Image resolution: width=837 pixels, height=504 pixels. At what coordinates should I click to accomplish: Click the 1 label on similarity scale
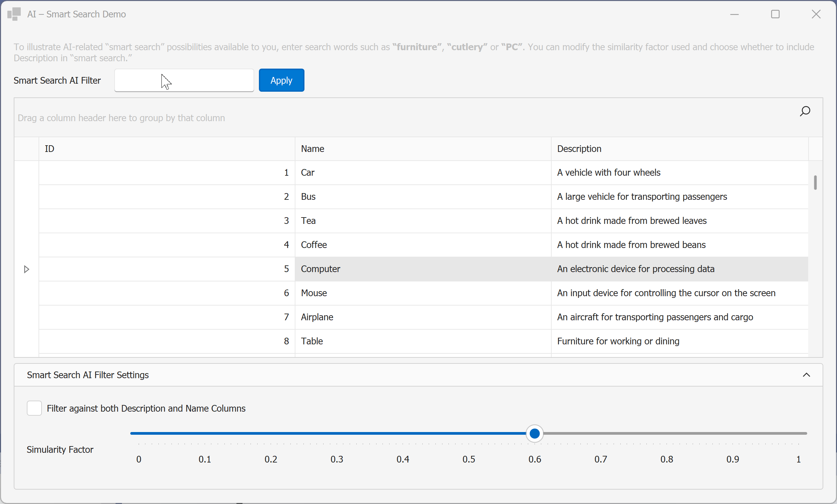click(x=798, y=459)
